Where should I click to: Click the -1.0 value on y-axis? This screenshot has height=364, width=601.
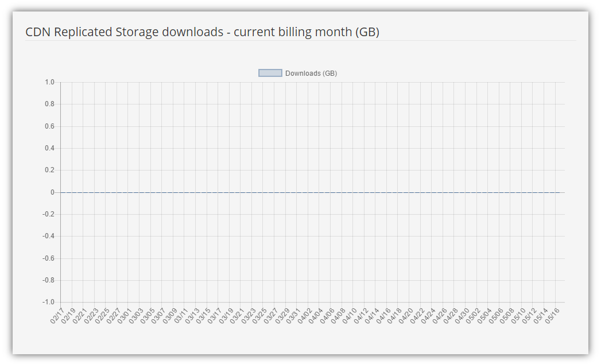(x=48, y=302)
